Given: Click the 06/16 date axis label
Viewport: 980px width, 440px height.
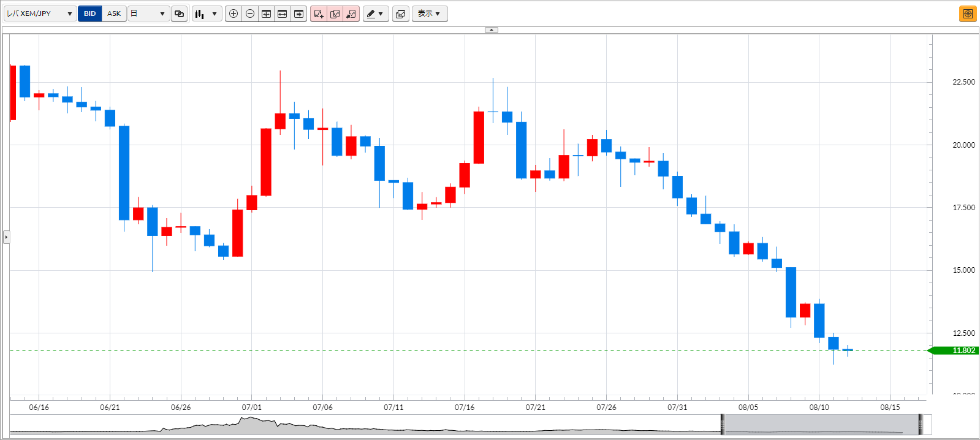Looking at the screenshot, I should [39, 407].
